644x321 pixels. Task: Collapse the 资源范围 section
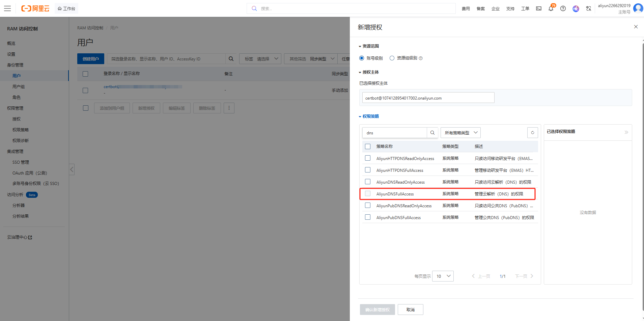point(369,46)
